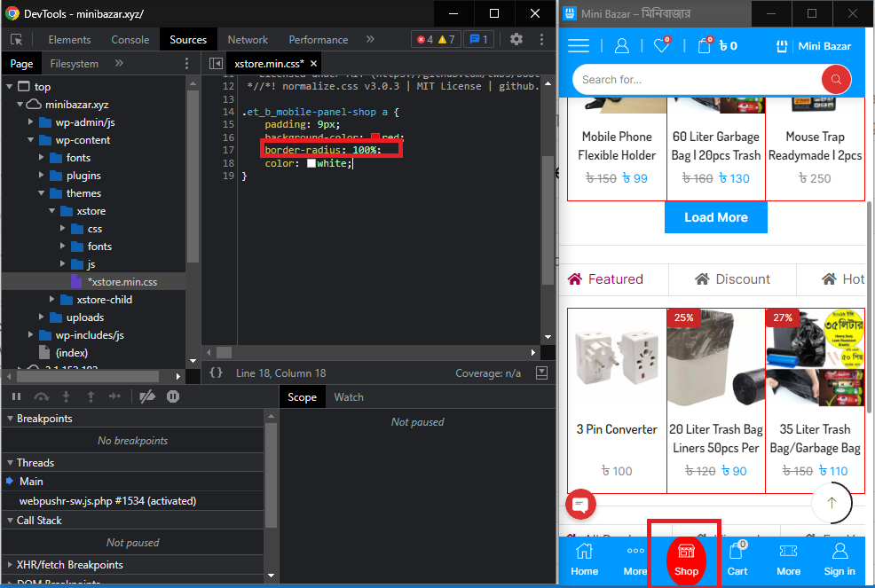This screenshot has height=588, width=875.
Task: Expand the plugins folder
Action: [x=42, y=176]
